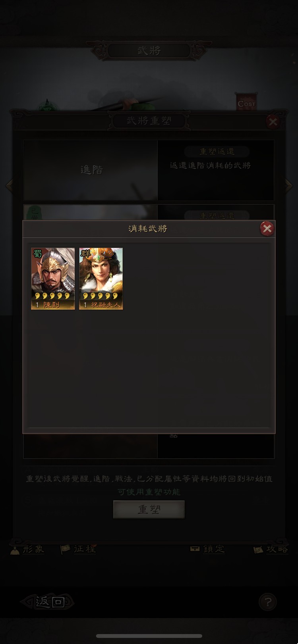Tap the 重塑 confirm button
298x644 pixels.
coord(149,509)
